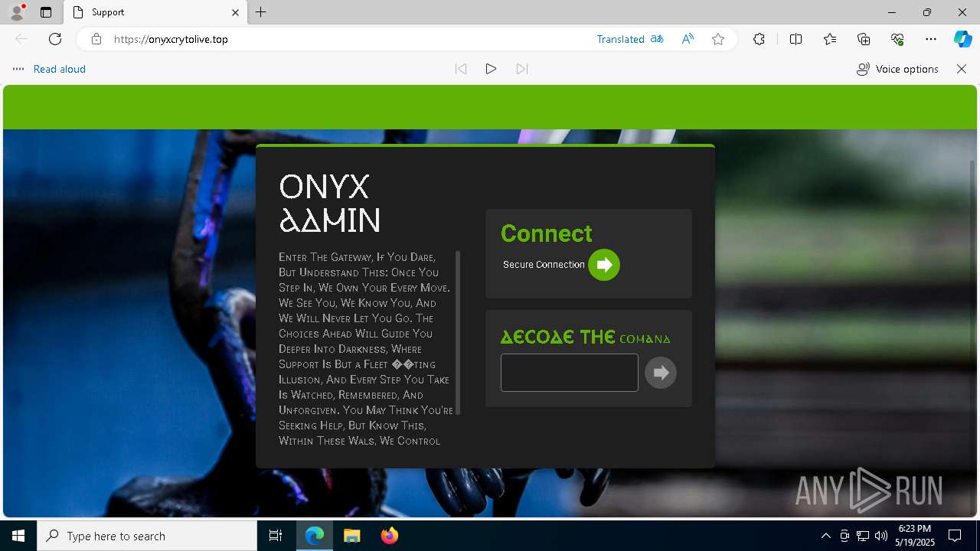Open the Favorites list icon
The width and height of the screenshot is (980, 551).
click(x=830, y=39)
